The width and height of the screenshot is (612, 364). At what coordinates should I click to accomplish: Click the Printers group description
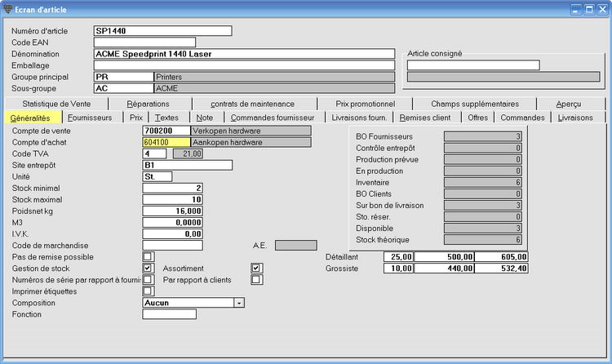tap(275, 77)
